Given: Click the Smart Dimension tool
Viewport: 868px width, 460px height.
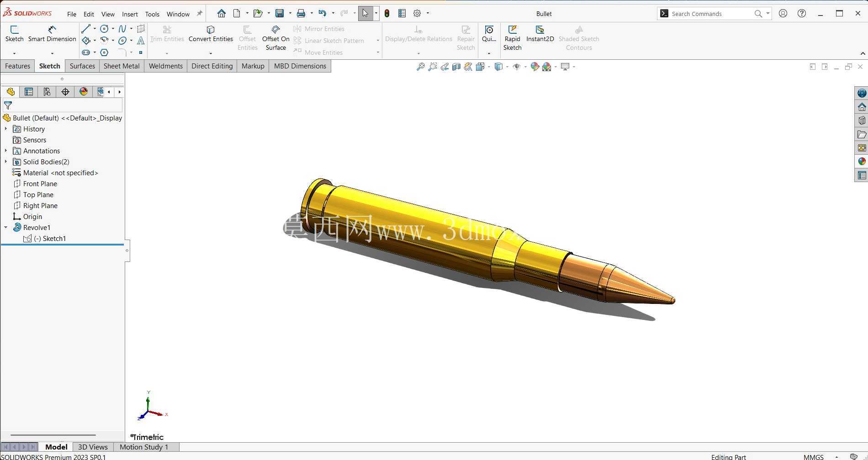Looking at the screenshot, I should pyautogui.click(x=52, y=34).
